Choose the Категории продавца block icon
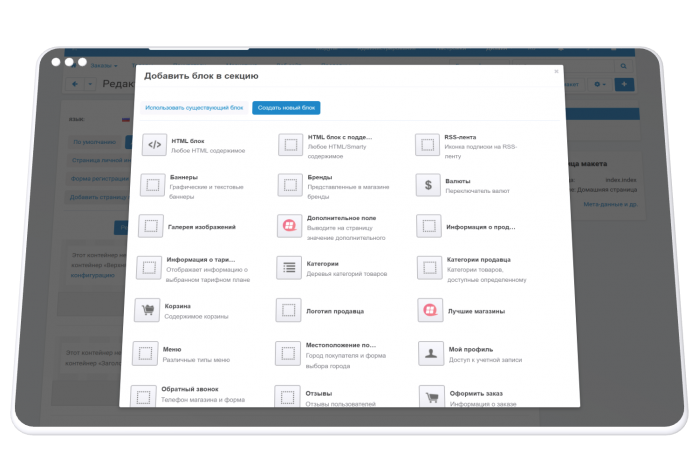Viewport: 700px width, 466px height. (429, 268)
